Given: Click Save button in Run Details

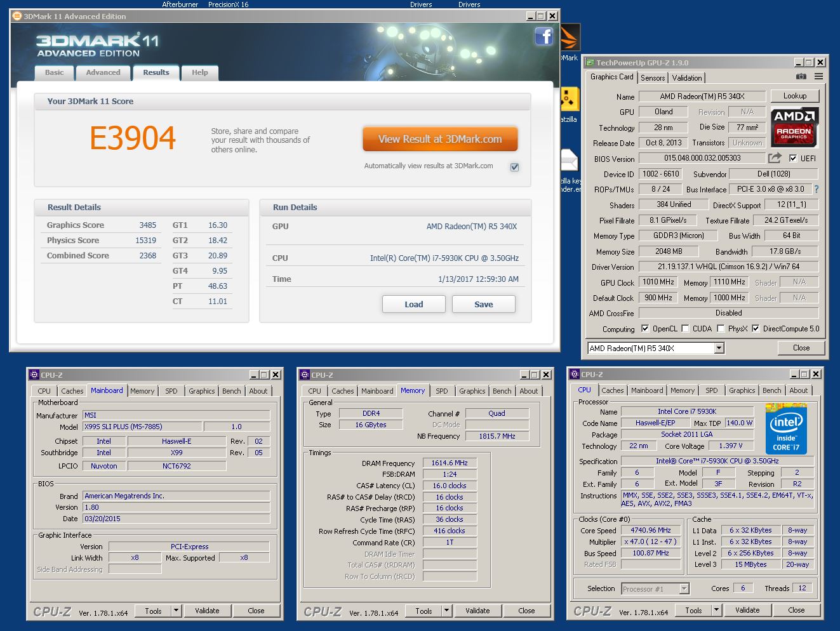Looking at the screenshot, I should (484, 305).
